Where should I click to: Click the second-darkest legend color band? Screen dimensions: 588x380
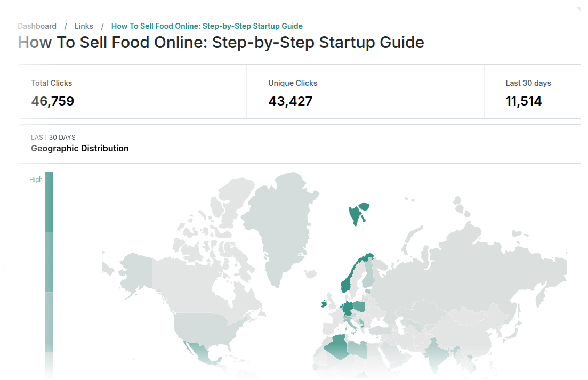pos(49,262)
